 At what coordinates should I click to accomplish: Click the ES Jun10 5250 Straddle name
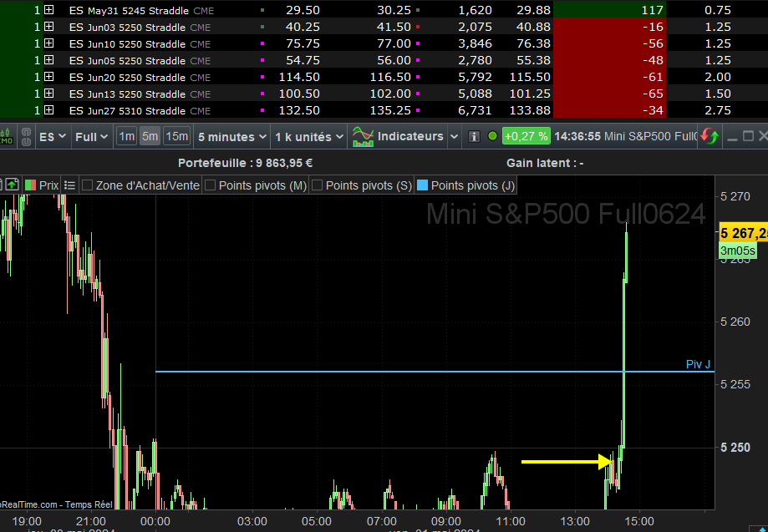pos(127,43)
